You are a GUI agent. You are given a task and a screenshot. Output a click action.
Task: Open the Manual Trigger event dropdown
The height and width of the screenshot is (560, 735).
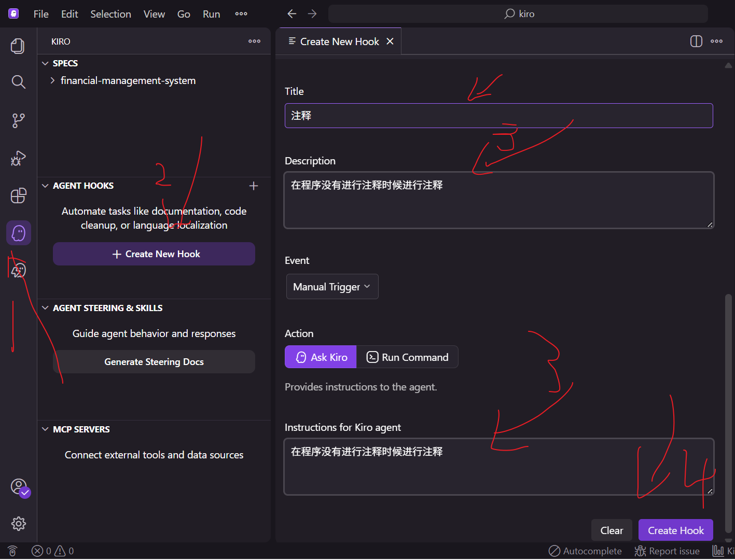pos(332,287)
